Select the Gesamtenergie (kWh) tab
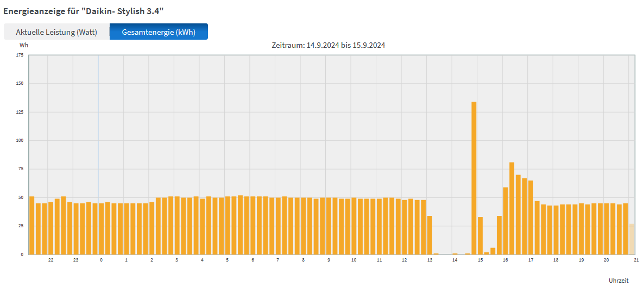This screenshot has height=286, width=644. click(x=159, y=32)
